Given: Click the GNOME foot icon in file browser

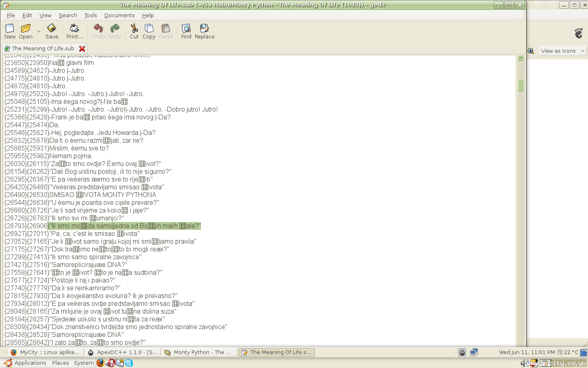Looking at the screenshot, I should tap(579, 33).
